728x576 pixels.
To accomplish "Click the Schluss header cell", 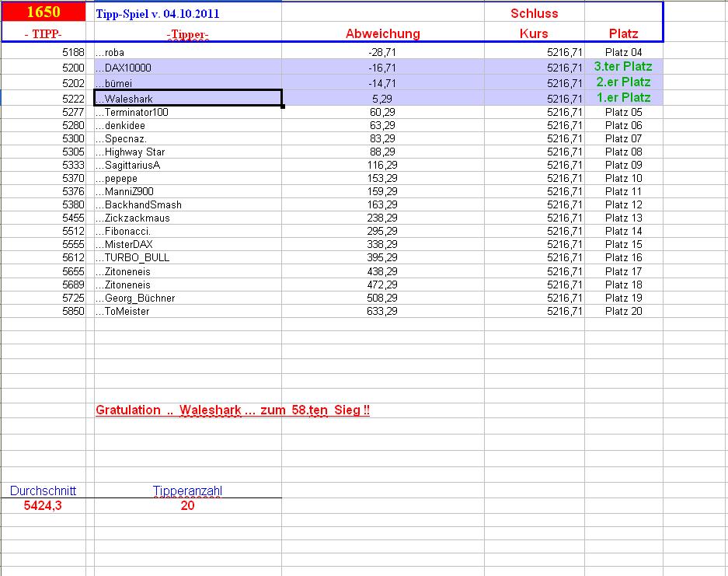I will coord(535,13).
